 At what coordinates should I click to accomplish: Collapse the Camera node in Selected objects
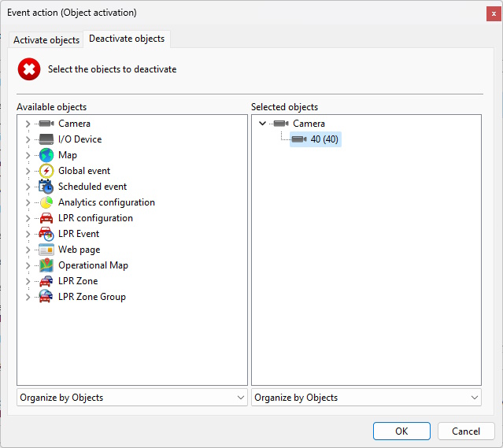(x=262, y=124)
